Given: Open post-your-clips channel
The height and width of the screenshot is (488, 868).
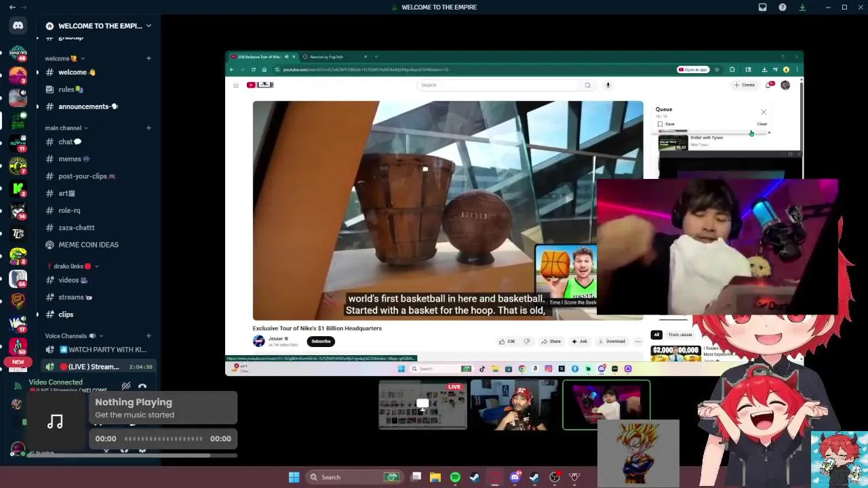Looking at the screenshot, I should click(98, 176).
